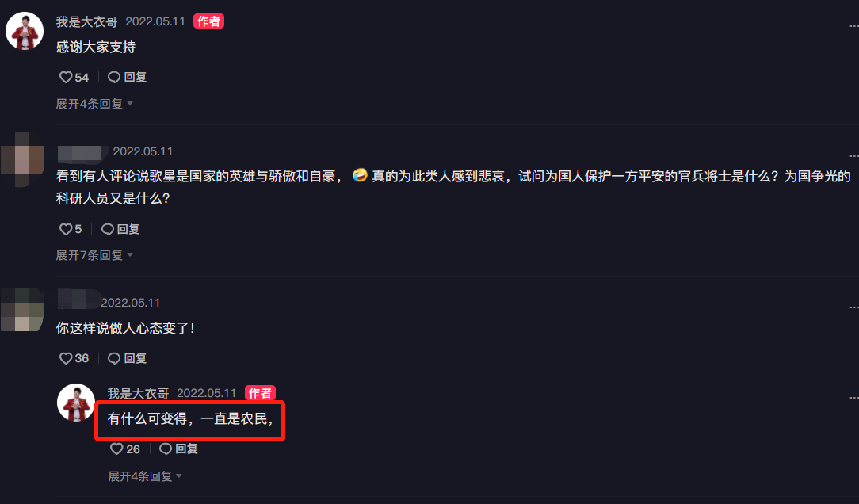Reply to the comment about 歌星是国家的英雄
Viewport: 859px width, 504px height.
(120, 229)
